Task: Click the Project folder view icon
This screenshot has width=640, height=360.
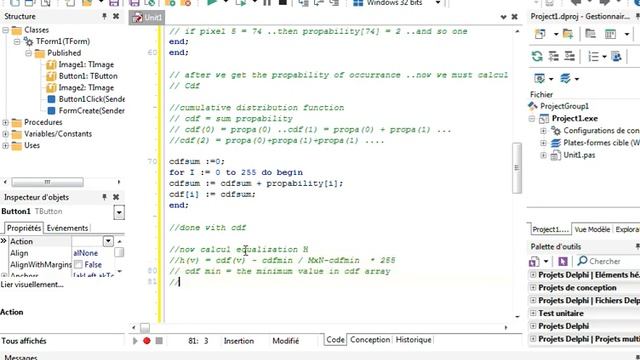Action: [x=591, y=34]
